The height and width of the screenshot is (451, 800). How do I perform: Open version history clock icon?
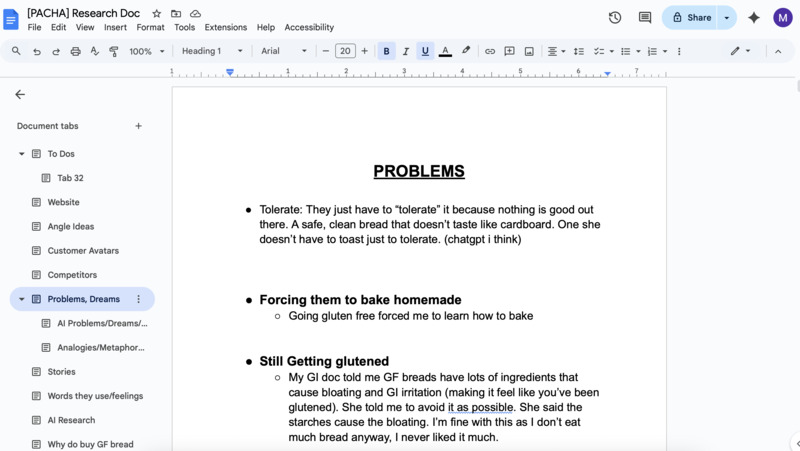(615, 17)
